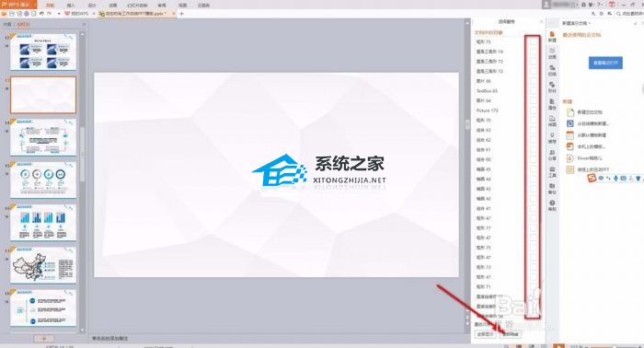Click the 从在线模板新建 link
This screenshot has width=644, height=348.
coord(593,123)
